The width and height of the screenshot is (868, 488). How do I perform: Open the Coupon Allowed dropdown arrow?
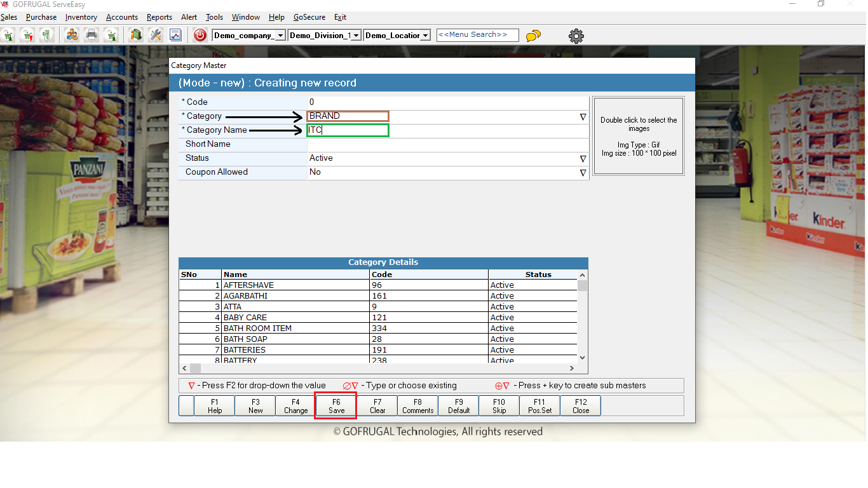[x=583, y=173]
